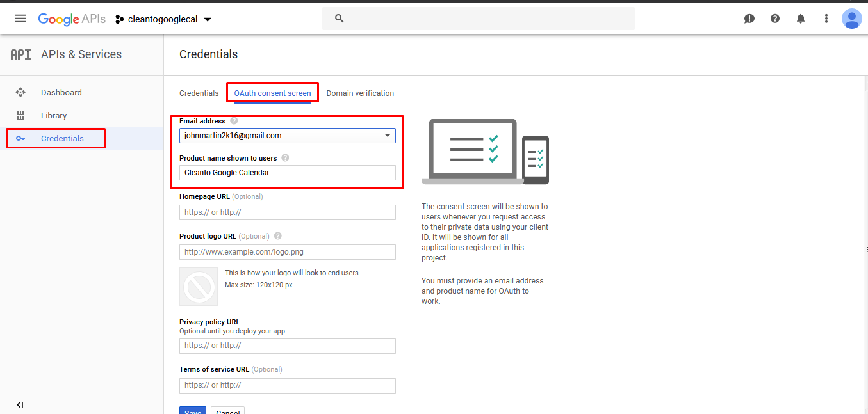Screen dimensions: 868x414
Task: Click the Credentials key icon
Action: coord(20,139)
